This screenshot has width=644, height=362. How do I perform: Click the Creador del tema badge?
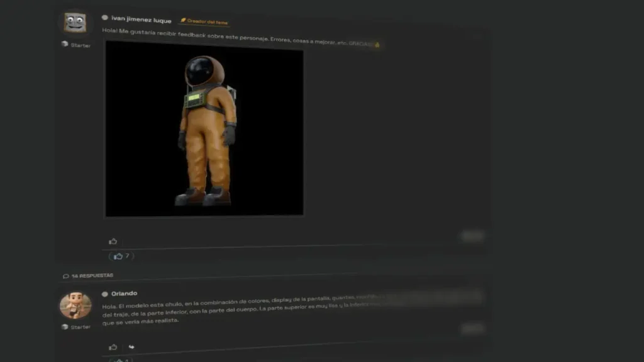tap(204, 21)
